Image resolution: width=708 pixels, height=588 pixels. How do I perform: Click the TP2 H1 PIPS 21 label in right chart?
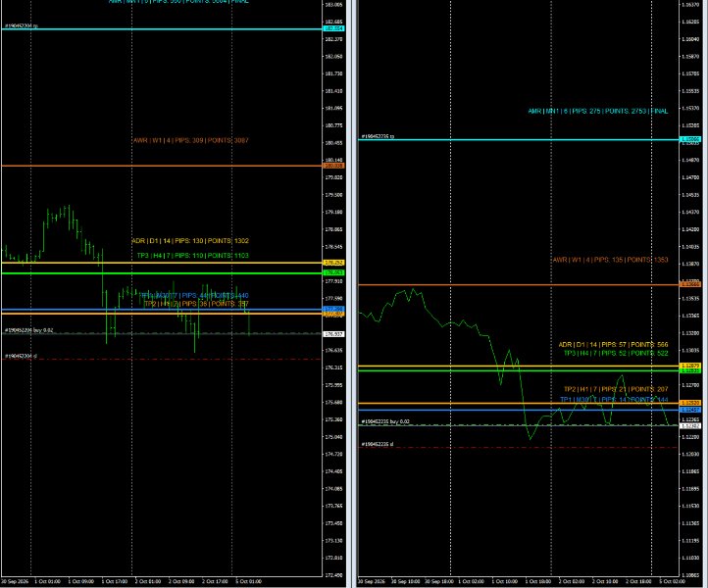tap(616, 389)
